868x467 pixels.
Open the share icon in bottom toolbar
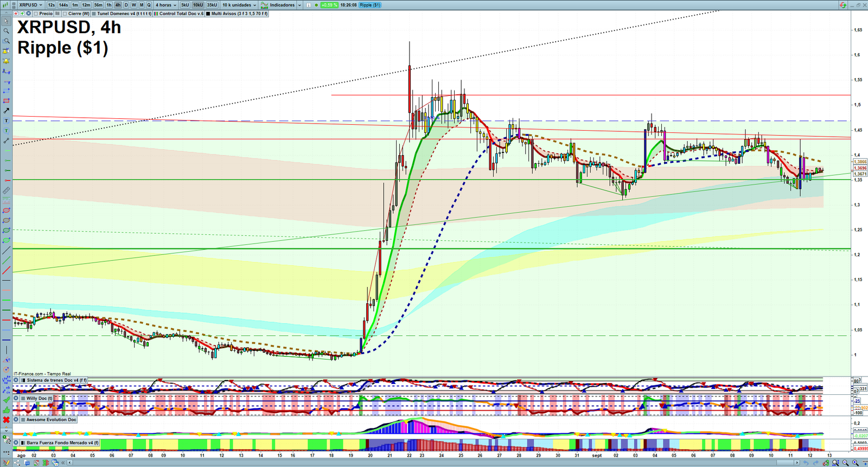(x=17, y=463)
